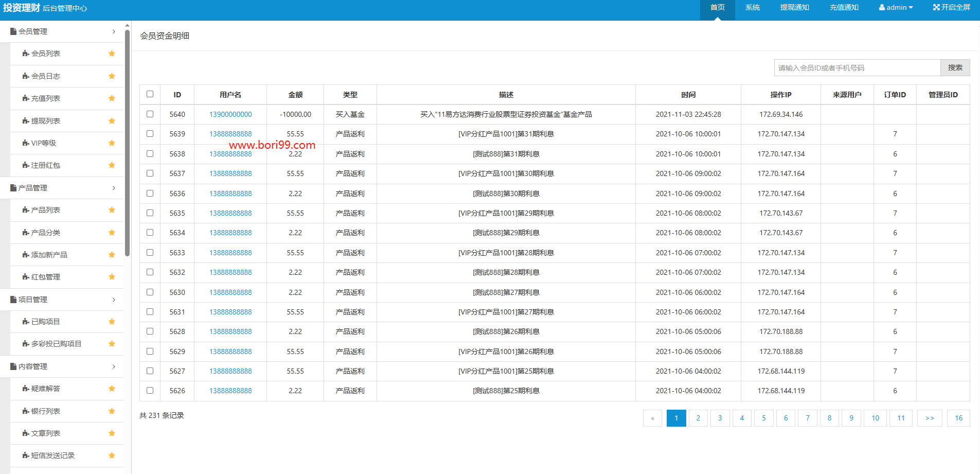Image resolution: width=980 pixels, height=474 pixels.
Task: Click star icon beside 添加新产品
Action: [112, 255]
